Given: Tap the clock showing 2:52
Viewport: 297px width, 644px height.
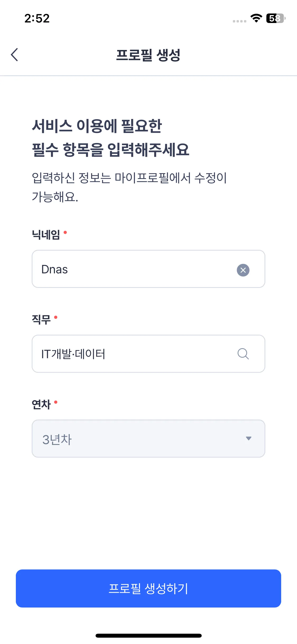Looking at the screenshot, I should click(37, 19).
